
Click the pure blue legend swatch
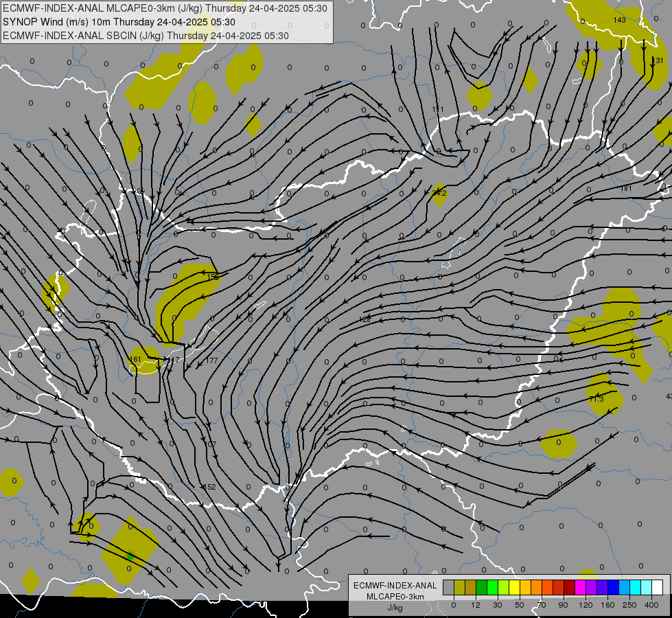pyautogui.click(x=613, y=587)
